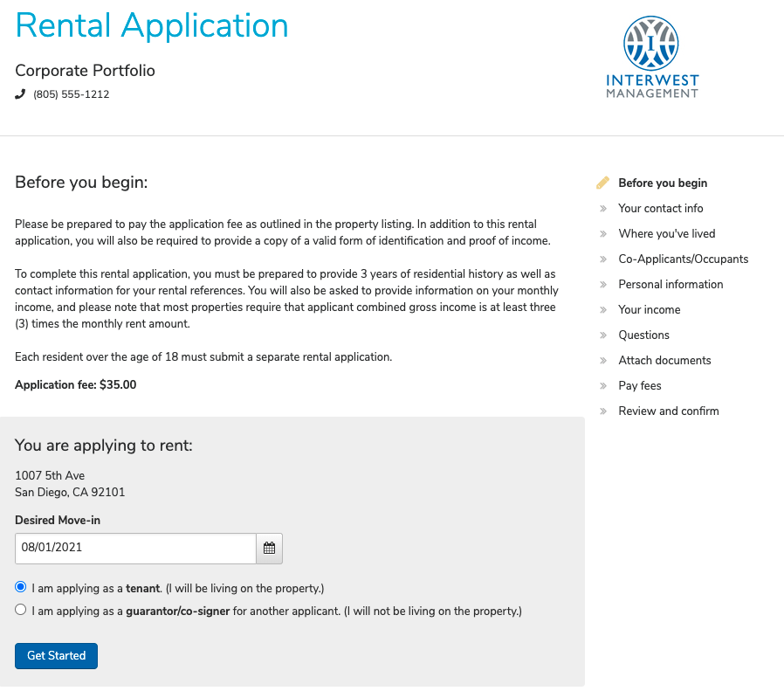
Task: Click the phone icon beside the number
Action: tap(21, 94)
